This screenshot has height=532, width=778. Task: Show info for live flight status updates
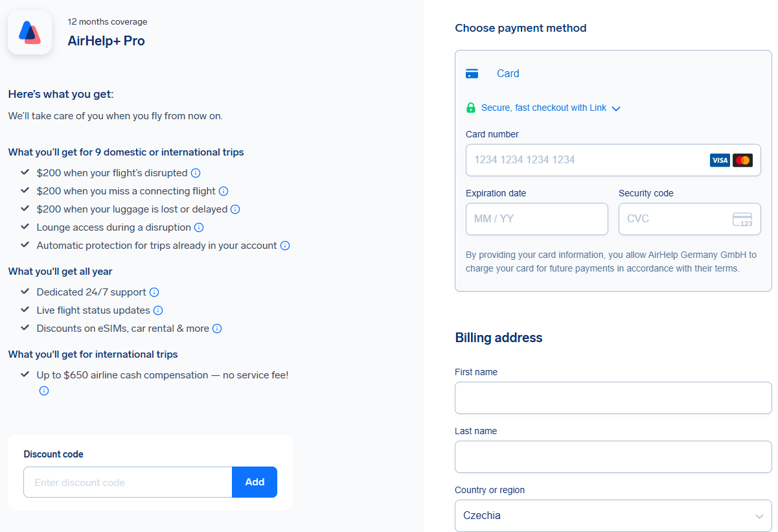click(x=158, y=310)
